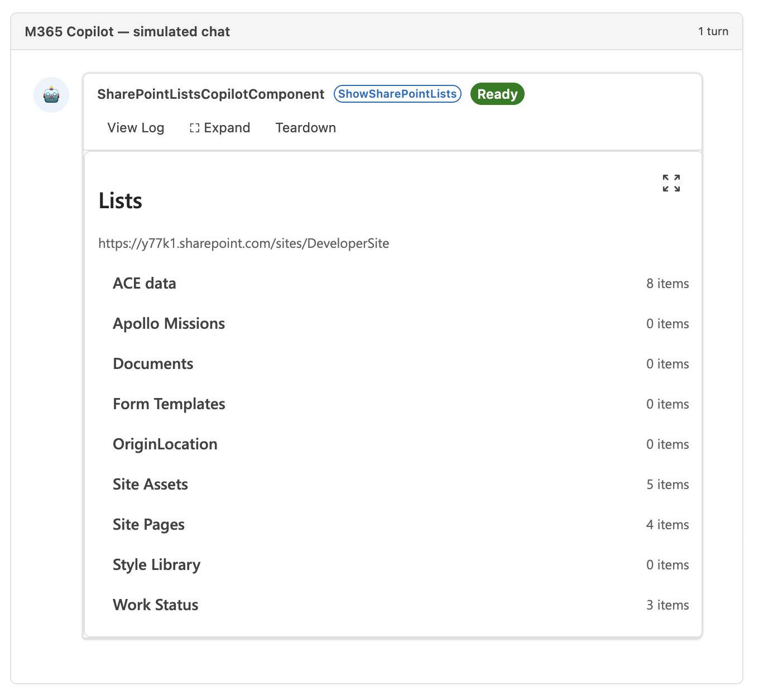Open the DeveloperSite SharePoint URL
The image size is (759, 700).
[244, 243]
